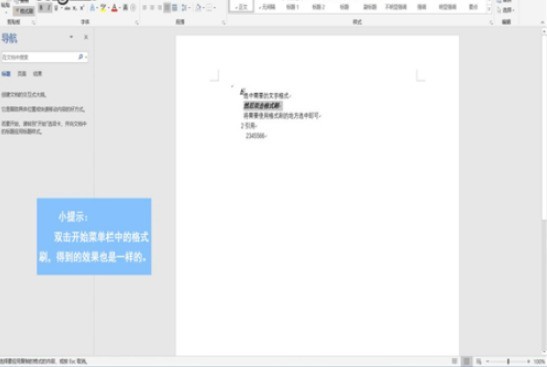Apply the 标题 2 heading style
547x367 pixels.
(x=318, y=7)
